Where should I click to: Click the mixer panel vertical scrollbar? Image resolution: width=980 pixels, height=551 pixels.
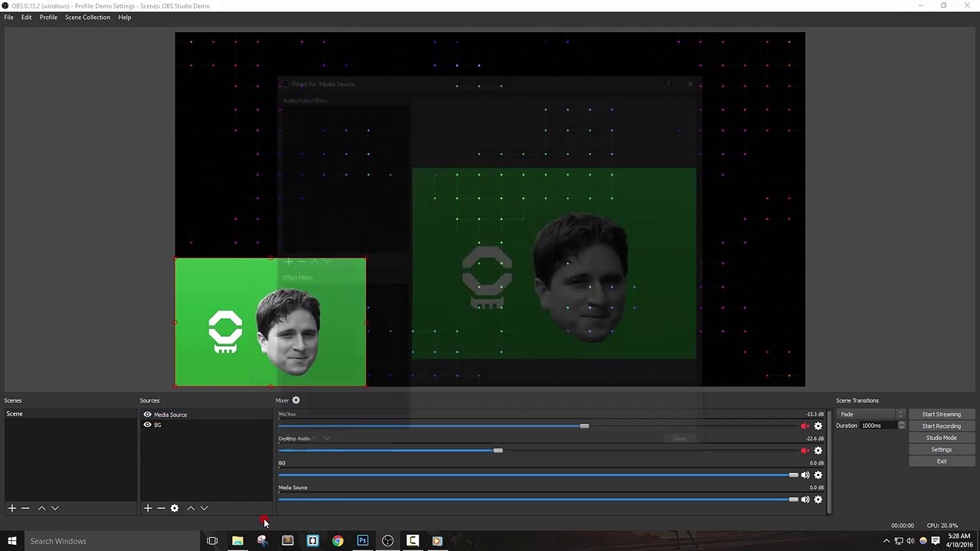829,461
